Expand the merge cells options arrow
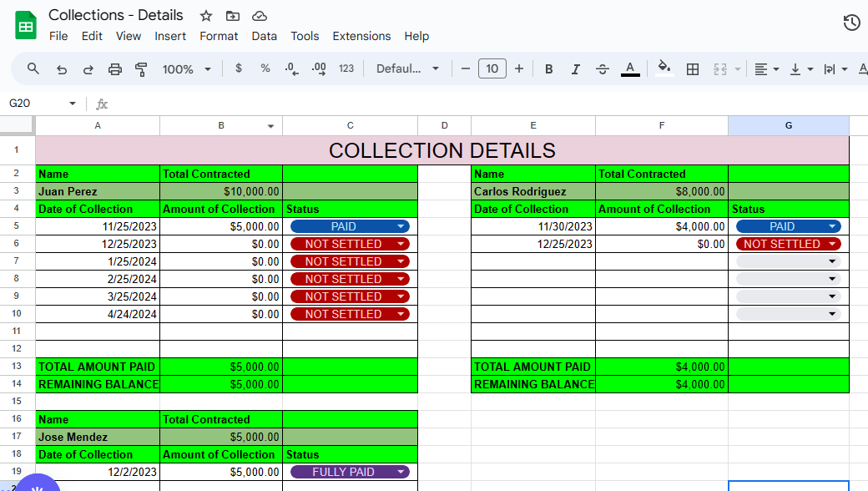The width and height of the screenshot is (868, 491). [x=737, y=69]
